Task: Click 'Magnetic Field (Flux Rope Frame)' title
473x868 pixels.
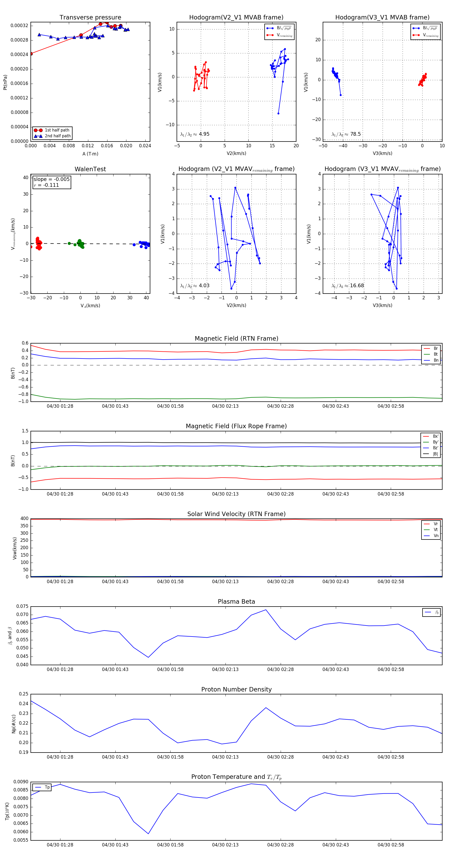Action: pyautogui.click(x=236, y=426)
